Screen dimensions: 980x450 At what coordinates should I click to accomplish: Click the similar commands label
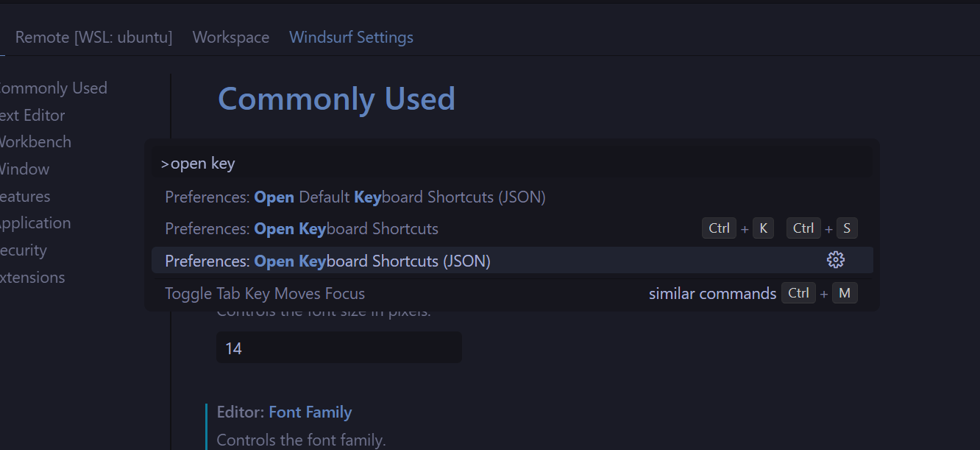pos(712,293)
